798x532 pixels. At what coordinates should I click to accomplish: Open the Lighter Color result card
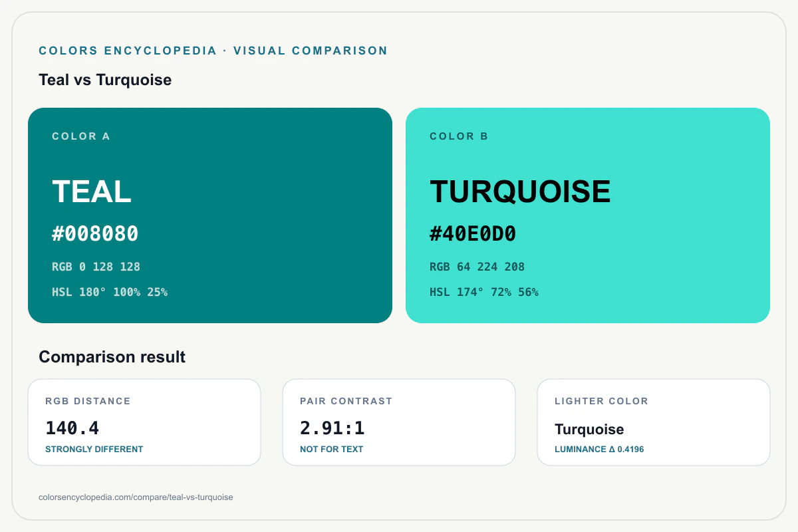pos(654,422)
